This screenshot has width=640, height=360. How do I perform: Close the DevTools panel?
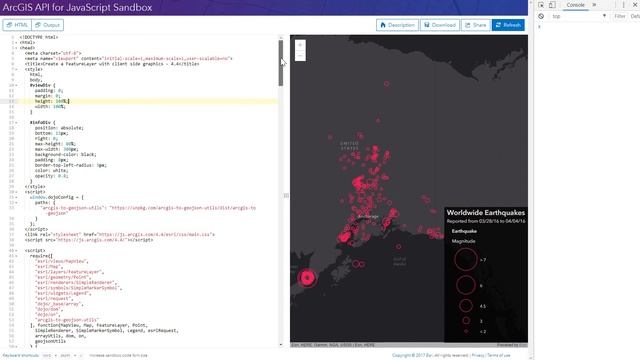coord(635,5)
